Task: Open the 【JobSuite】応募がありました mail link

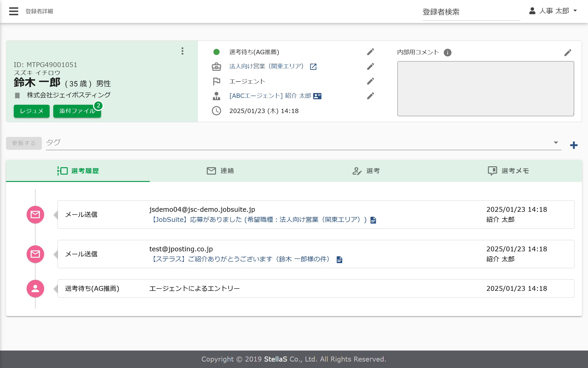Action: (x=258, y=220)
